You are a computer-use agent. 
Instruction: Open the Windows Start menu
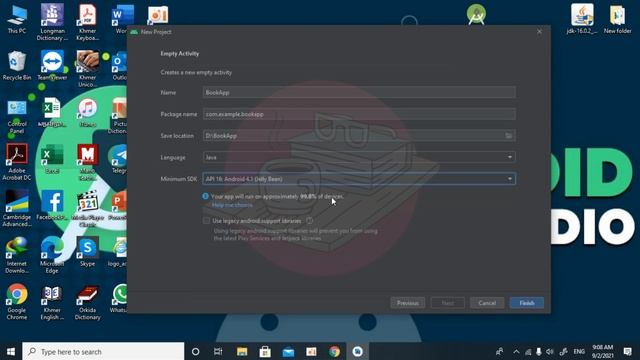[11, 351]
